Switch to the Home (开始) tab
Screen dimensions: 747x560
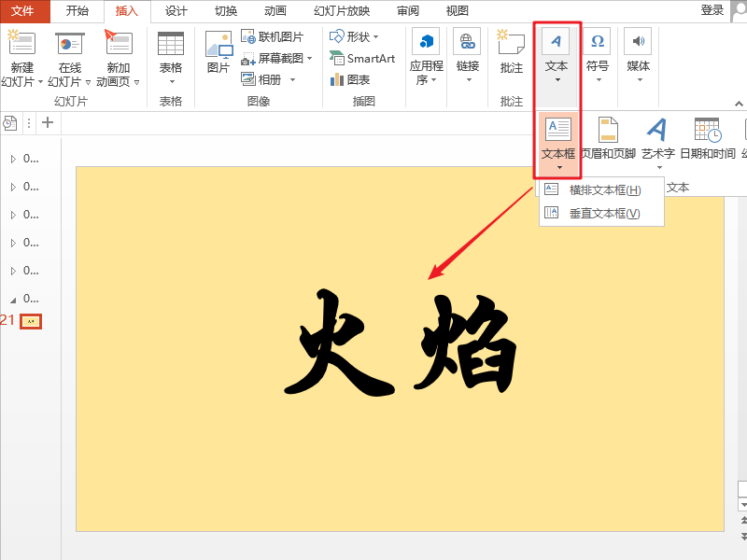(x=78, y=11)
